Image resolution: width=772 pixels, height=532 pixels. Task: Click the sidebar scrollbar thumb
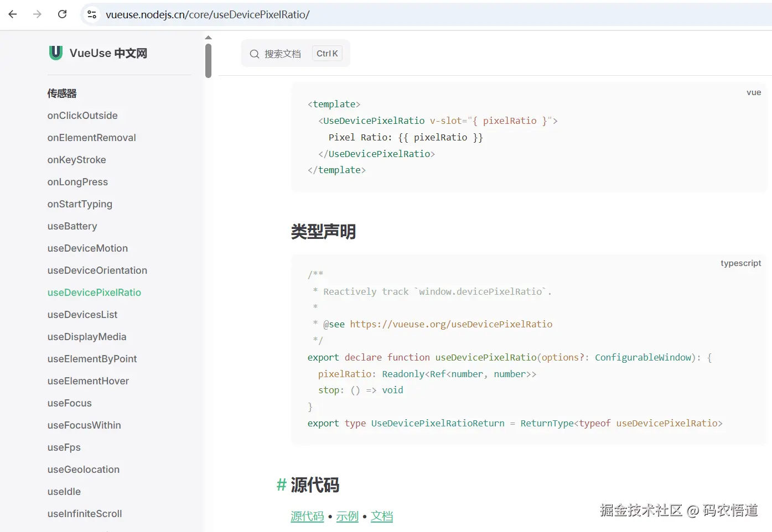(208, 61)
